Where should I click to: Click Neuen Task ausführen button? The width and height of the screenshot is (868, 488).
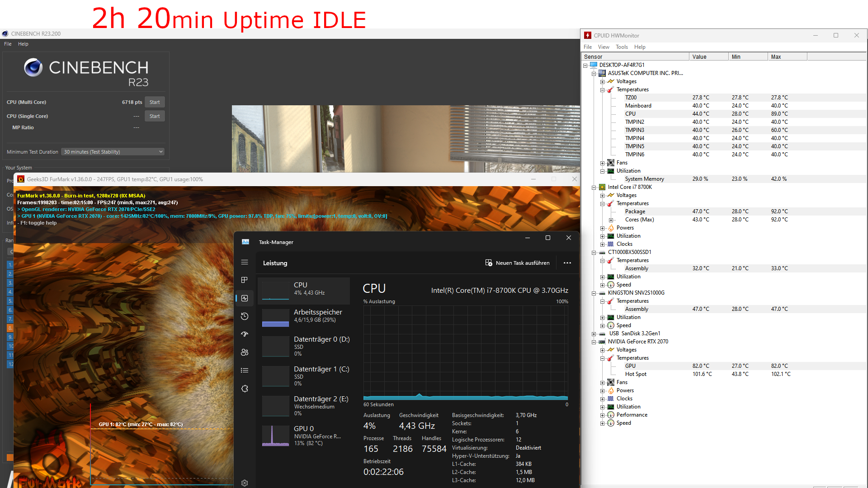point(517,263)
